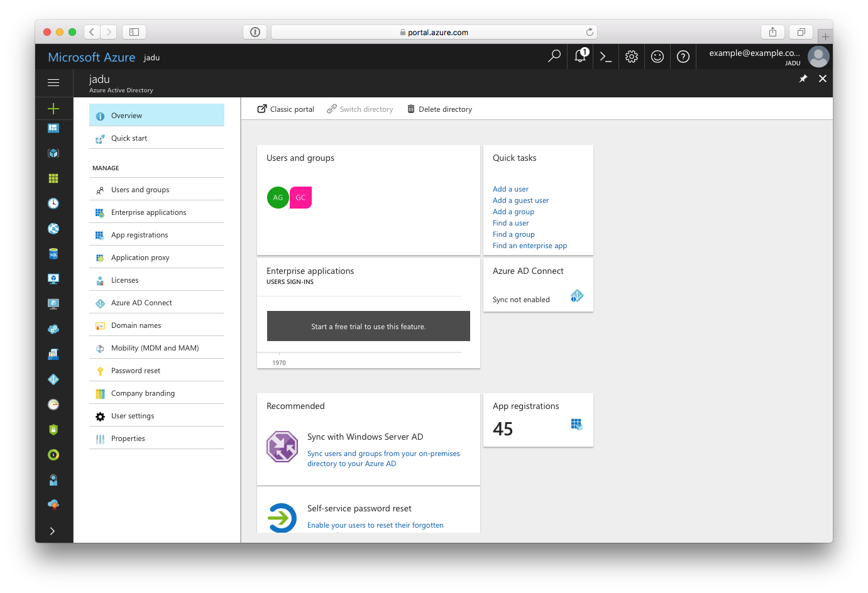Click Delete directory in the toolbar
The width and height of the screenshot is (868, 593).
click(440, 109)
